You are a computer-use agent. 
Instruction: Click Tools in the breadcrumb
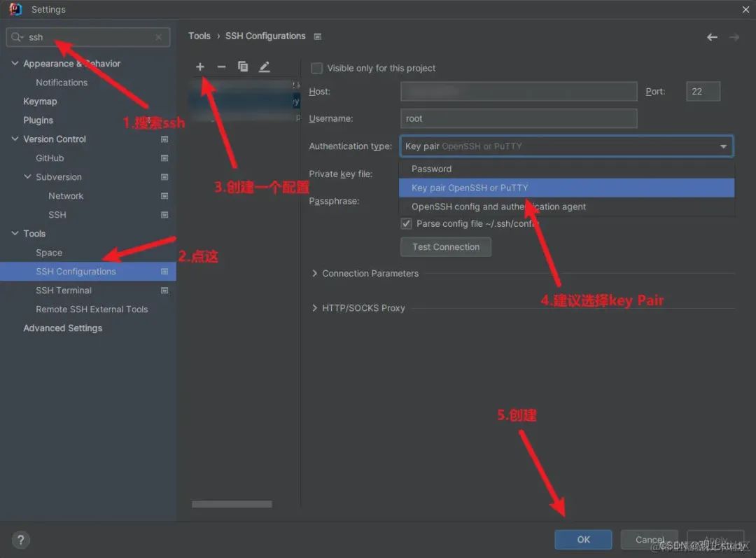pos(199,36)
